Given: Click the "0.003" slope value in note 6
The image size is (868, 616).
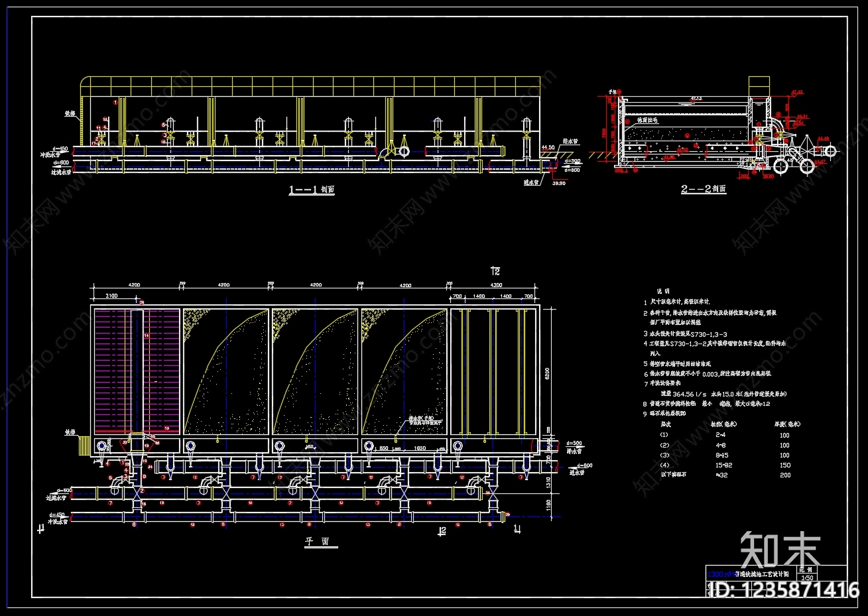Looking at the screenshot, I should [711, 374].
